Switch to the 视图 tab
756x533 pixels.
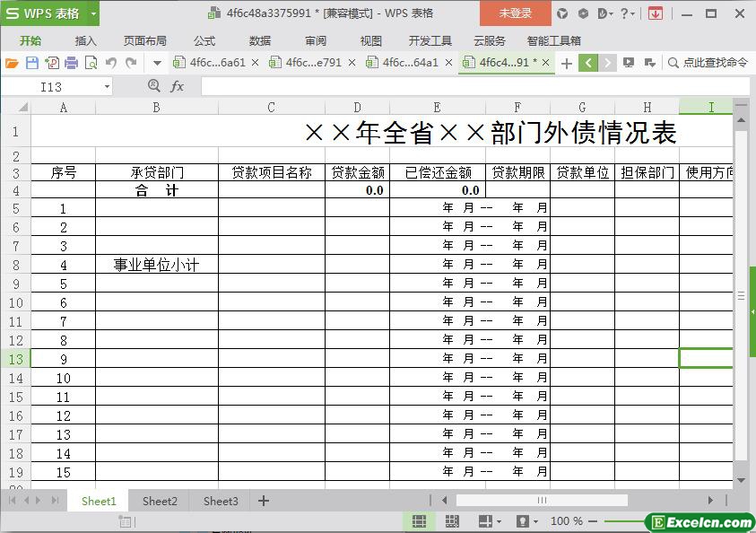(x=370, y=41)
